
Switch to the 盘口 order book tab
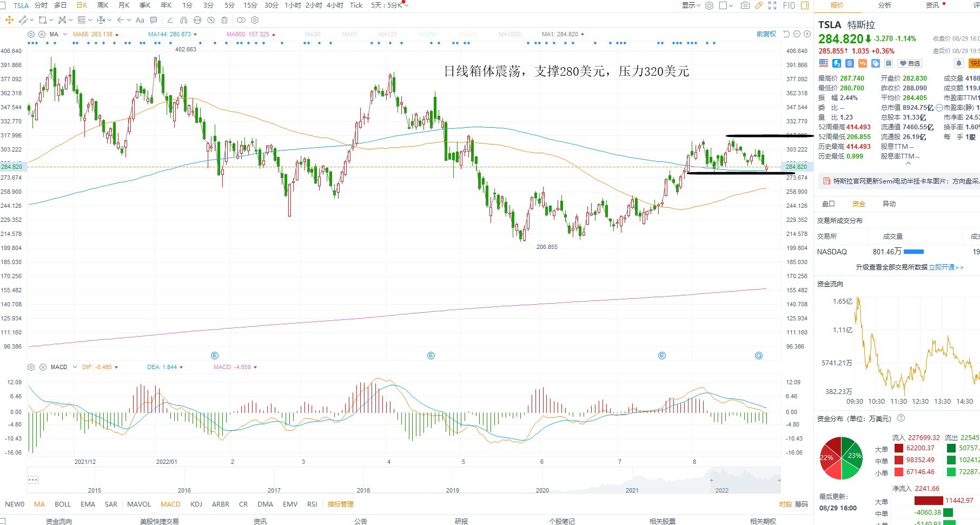(x=829, y=204)
